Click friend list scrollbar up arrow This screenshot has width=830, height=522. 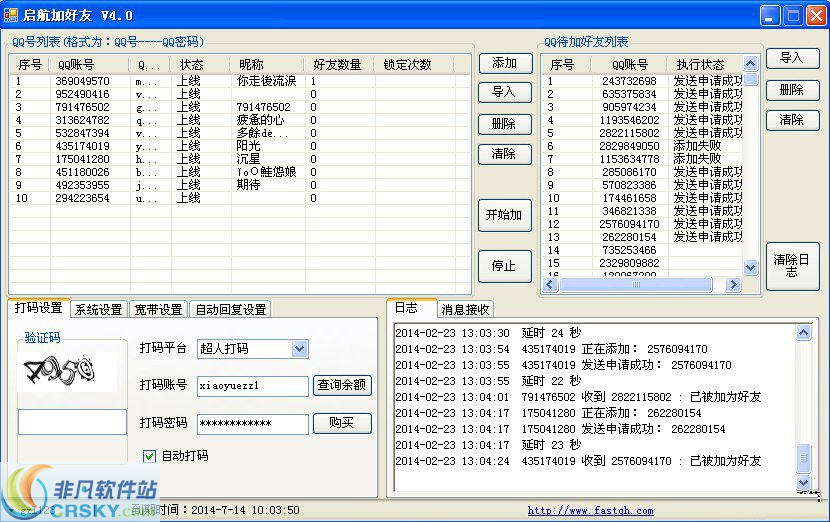point(750,64)
